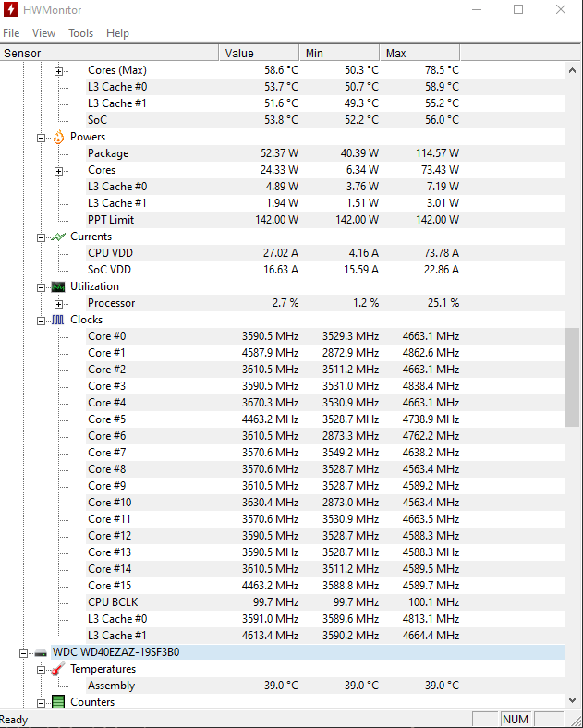Select the L3 Cache #1 clock row

click(325, 636)
